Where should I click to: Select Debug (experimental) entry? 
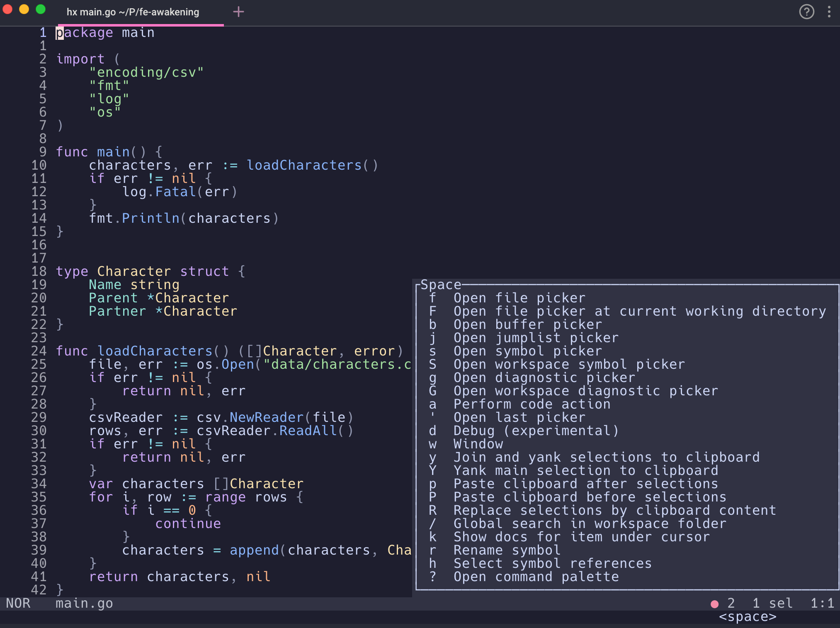pos(536,431)
